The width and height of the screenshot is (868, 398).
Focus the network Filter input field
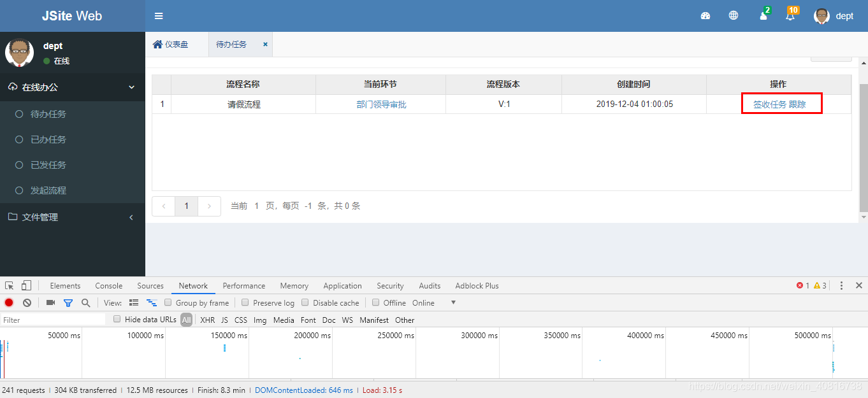tap(54, 320)
